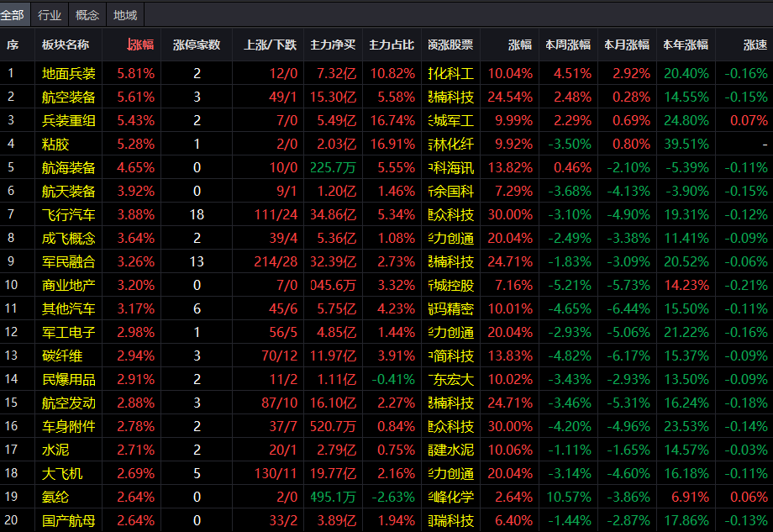Screen dimensions: 773x532
Task: Click the 领涨股票 column header
Action: point(450,45)
